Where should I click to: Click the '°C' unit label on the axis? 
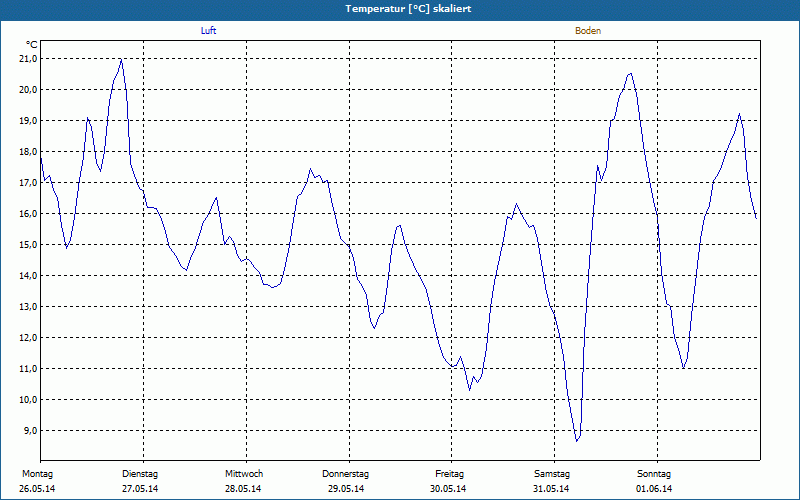click(32, 45)
